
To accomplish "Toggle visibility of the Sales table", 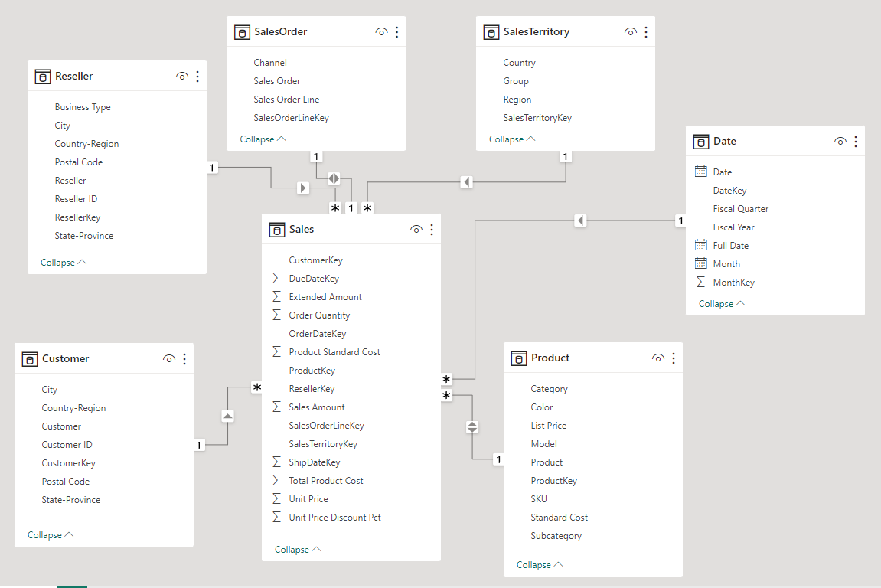I will click(x=416, y=230).
